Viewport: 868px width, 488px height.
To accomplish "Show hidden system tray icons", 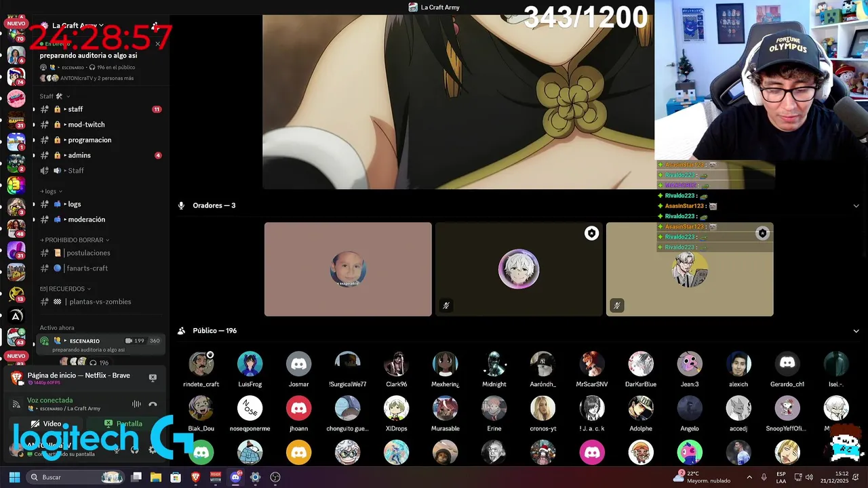I will 749,477.
